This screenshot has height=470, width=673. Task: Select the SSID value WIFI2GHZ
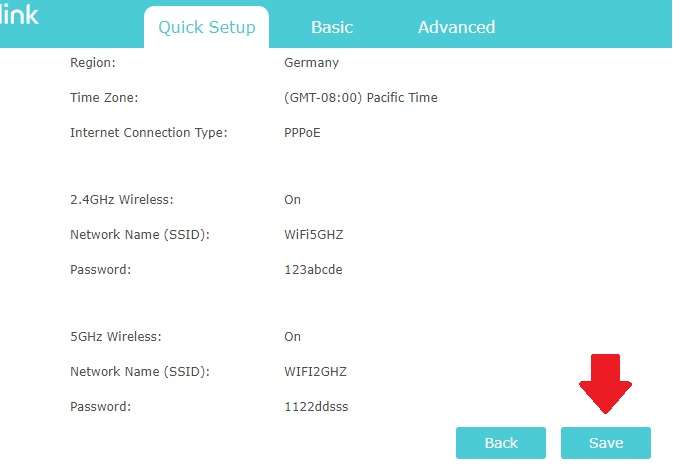[x=315, y=371]
